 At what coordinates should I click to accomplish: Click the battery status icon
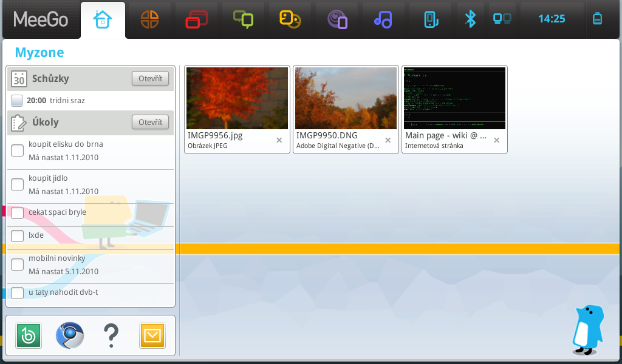[x=598, y=19]
